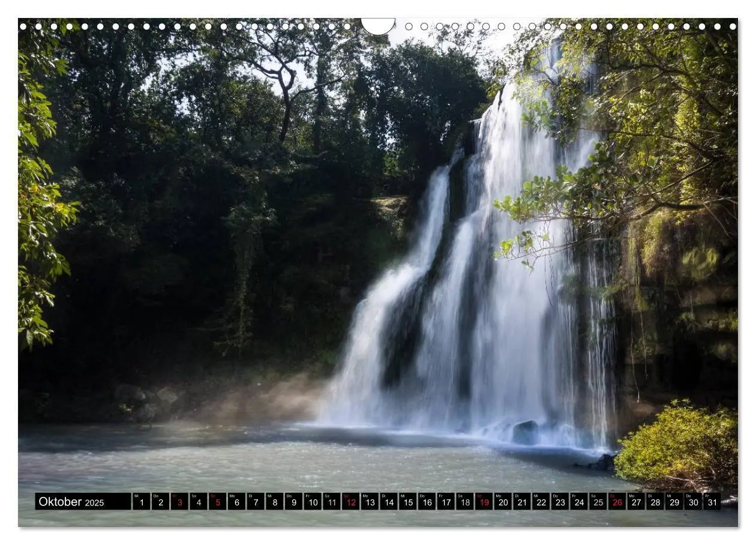
Task: Pick day 27 cell
Action: coord(637,502)
